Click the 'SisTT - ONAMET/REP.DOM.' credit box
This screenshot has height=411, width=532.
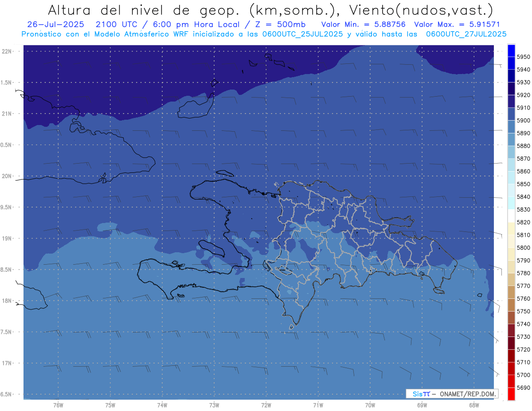click(452, 394)
